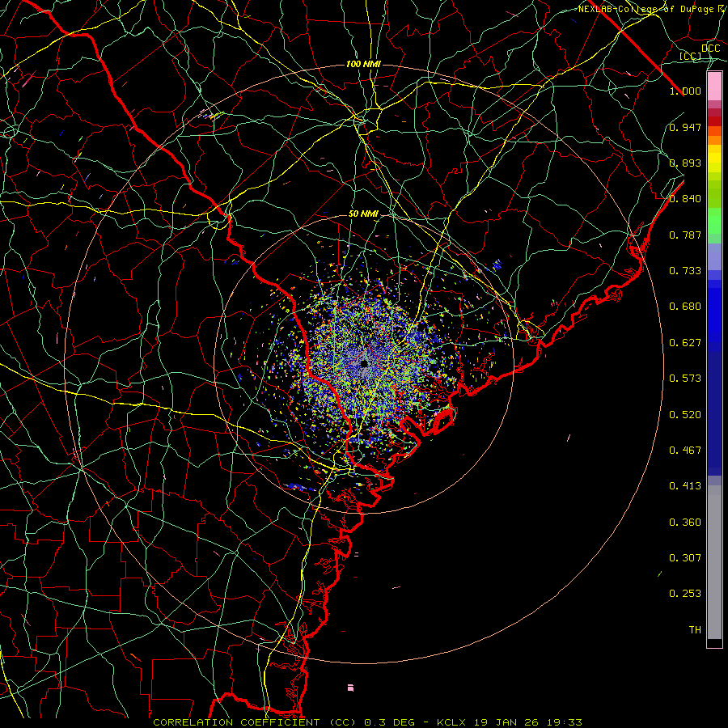Click the 0.947 scale value
Viewport: 728px width, 728px height.
click(685, 127)
